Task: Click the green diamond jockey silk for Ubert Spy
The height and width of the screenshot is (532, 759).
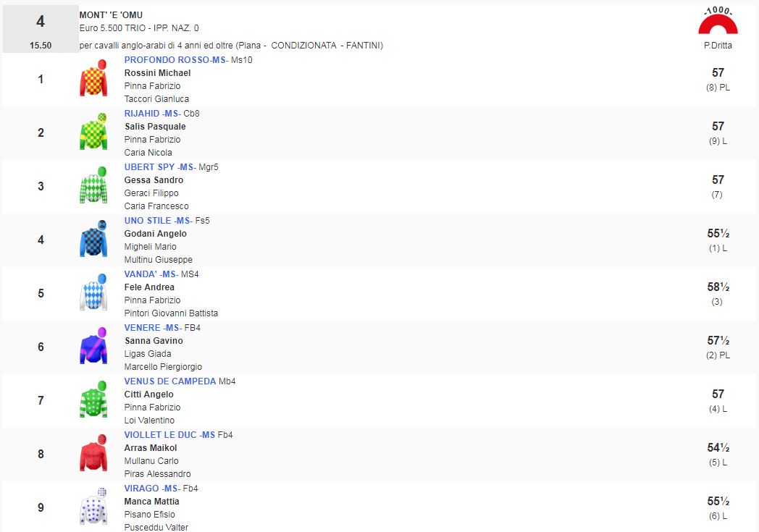Action: point(93,186)
